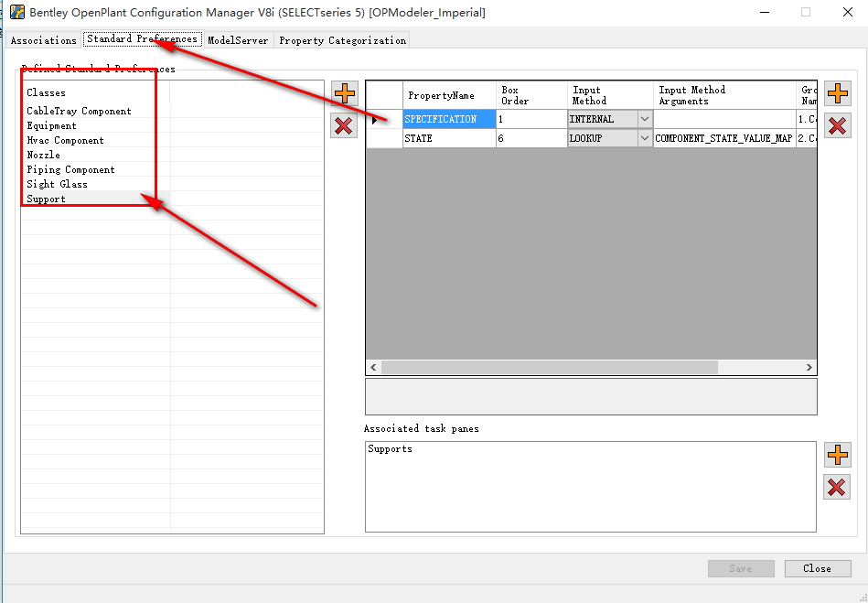Select CableTray Component class
The height and width of the screenshot is (603, 868).
pyautogui.click(x=80, y=112)
